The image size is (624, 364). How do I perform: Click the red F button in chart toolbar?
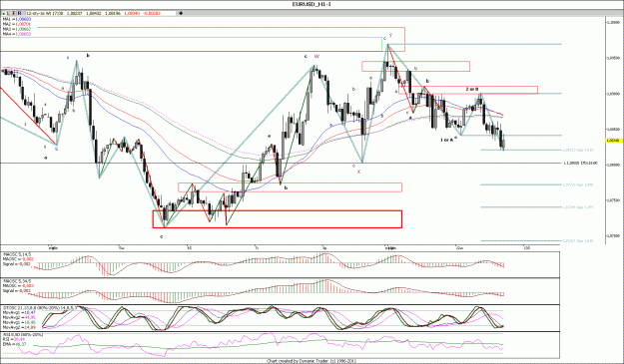[14, 13]
